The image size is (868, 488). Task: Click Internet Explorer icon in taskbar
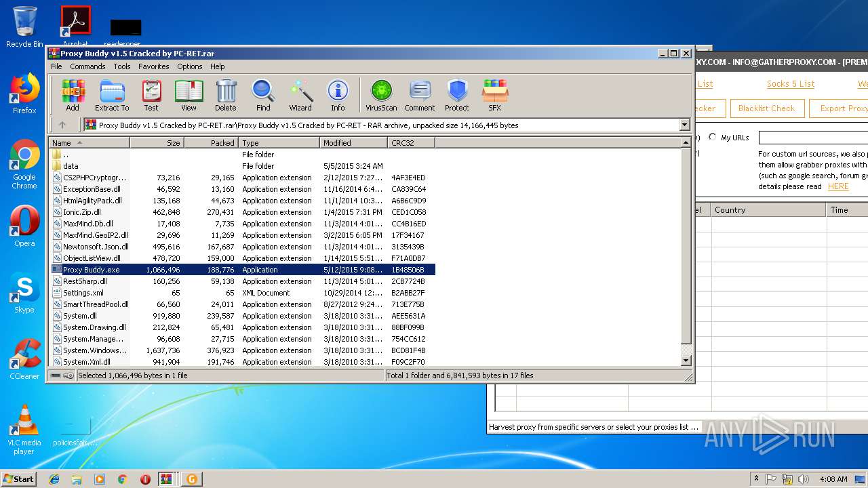click(x=54, y=479)
